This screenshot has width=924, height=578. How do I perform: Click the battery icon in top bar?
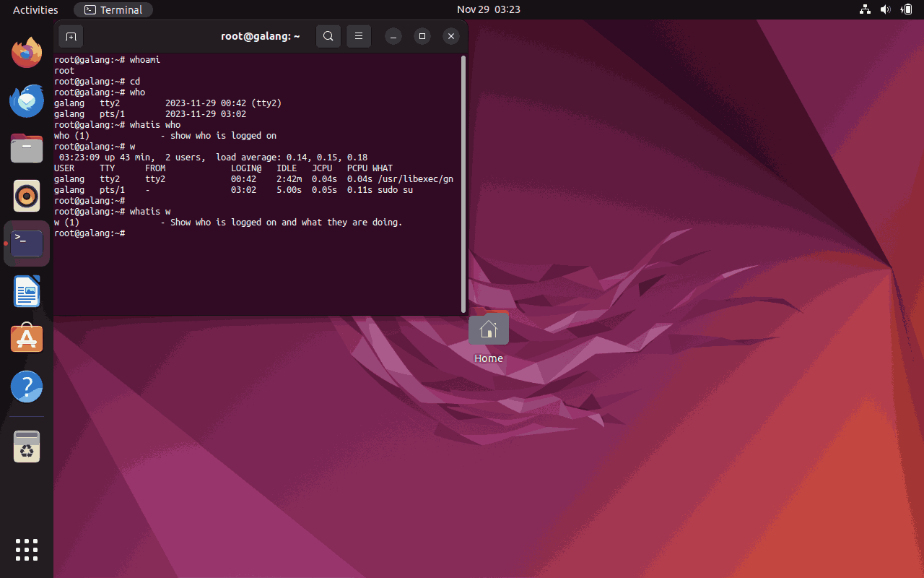907,9
